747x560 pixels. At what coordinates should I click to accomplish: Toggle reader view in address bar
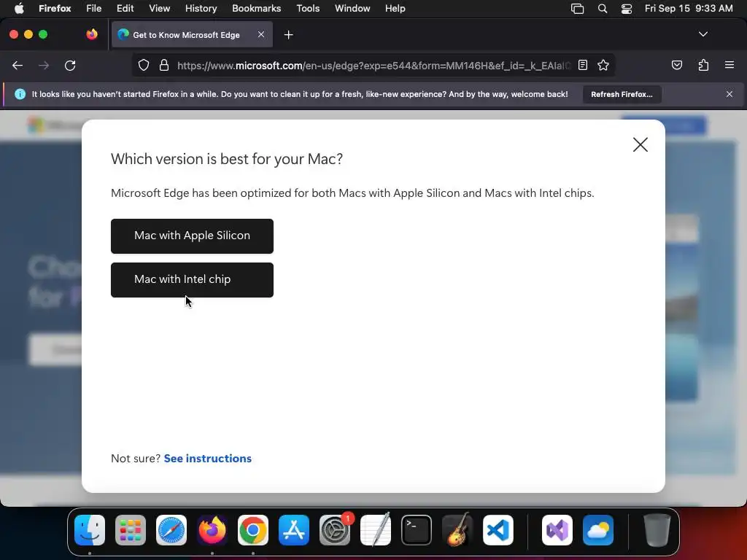tap(583, 65)
